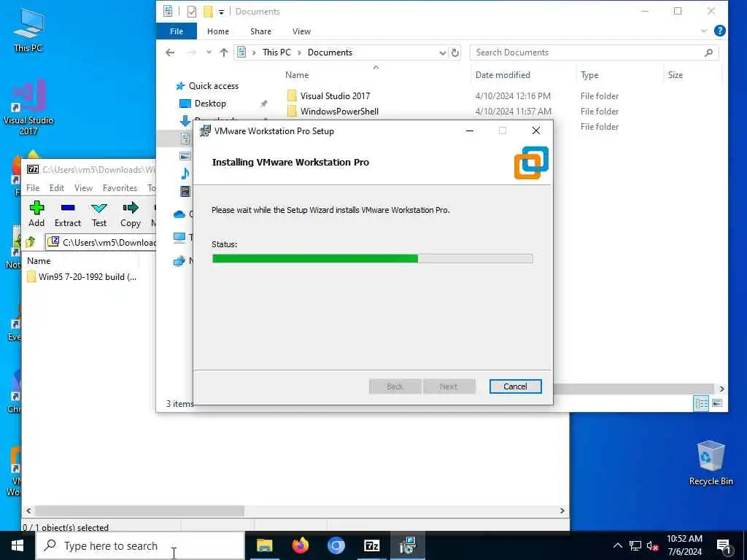Select the Visual Studio 2017 desktop shortcut

[x=28, y=107]
